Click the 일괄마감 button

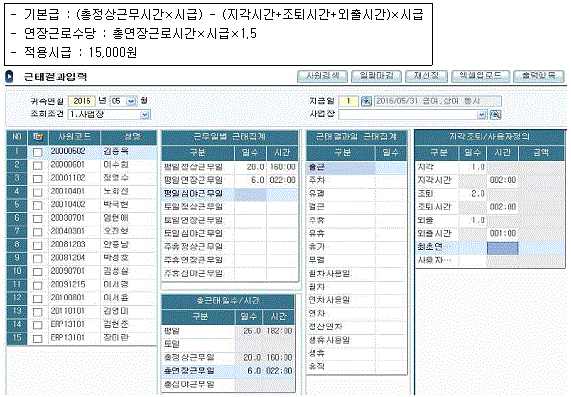coord(376,76)
